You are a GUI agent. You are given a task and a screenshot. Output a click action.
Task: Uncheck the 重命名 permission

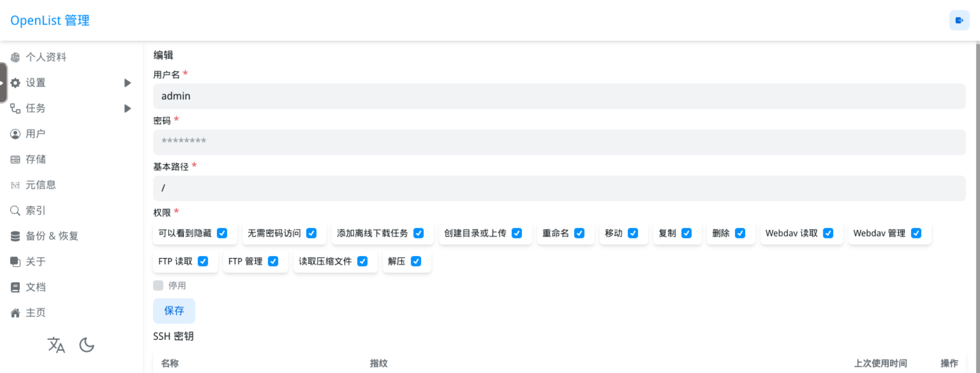point(579,233)
